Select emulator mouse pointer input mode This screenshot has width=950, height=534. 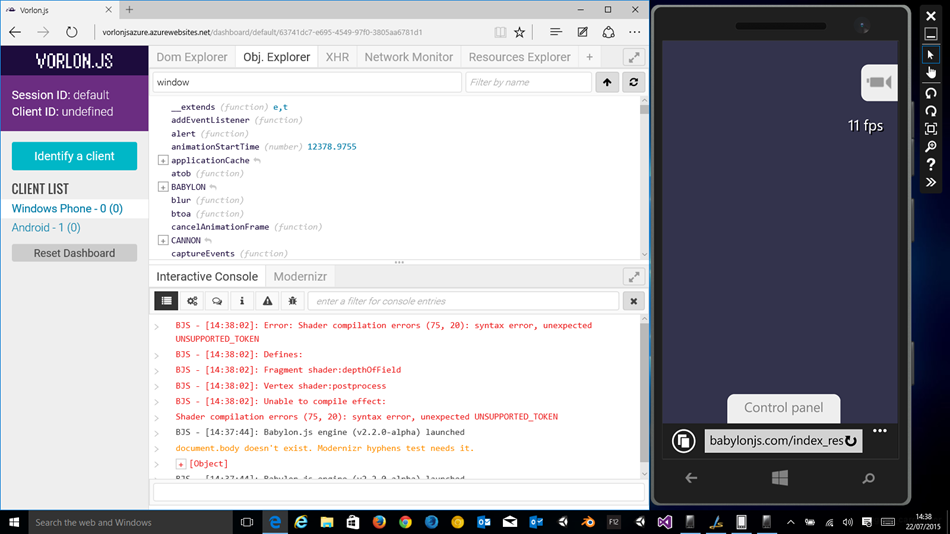pyautogui.click(x=930, y=55)
